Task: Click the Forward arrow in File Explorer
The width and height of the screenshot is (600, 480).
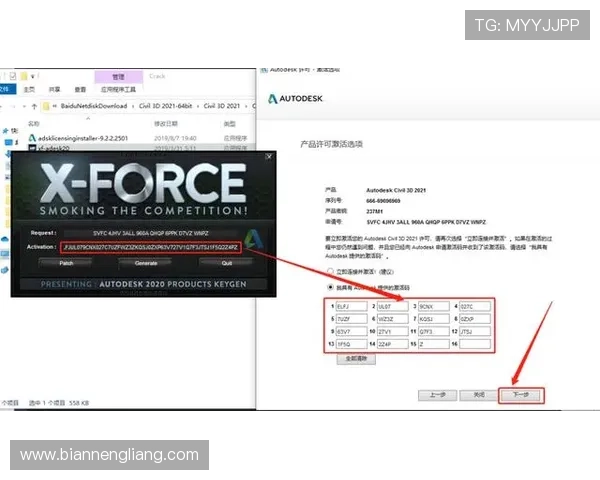Action: point(13,106)
